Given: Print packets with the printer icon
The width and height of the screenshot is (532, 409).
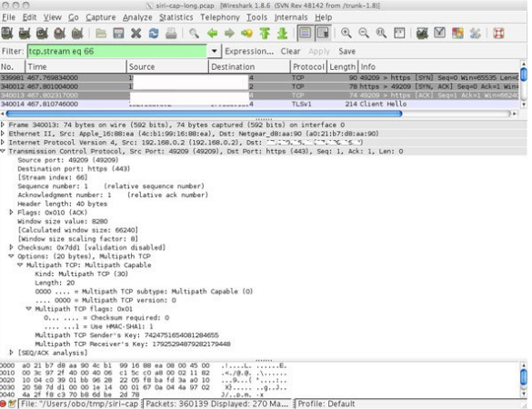Looking at the screenshot, I should 171,34.
